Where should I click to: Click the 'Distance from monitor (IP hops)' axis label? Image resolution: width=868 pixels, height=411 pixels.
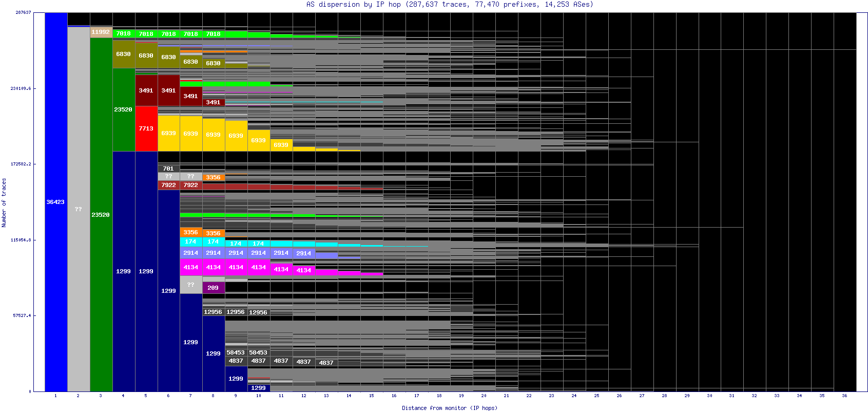(449, 408)
